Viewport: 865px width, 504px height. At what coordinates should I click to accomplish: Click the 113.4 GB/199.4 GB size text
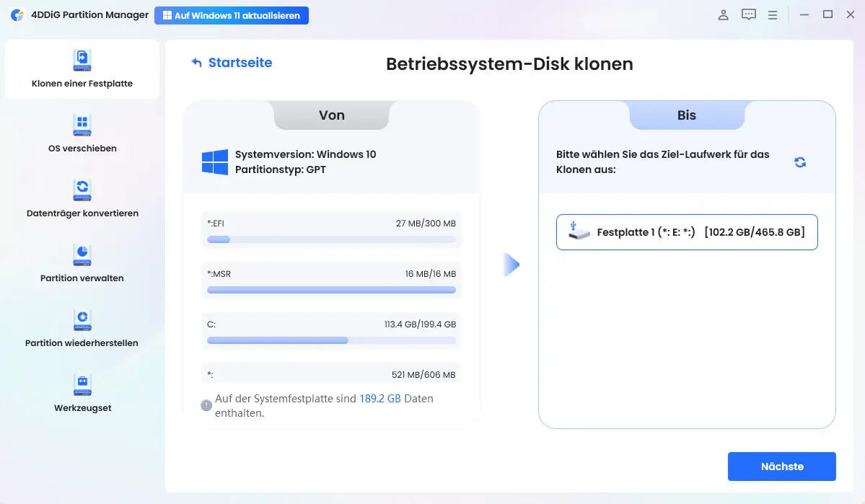click(x=421, y=324)
